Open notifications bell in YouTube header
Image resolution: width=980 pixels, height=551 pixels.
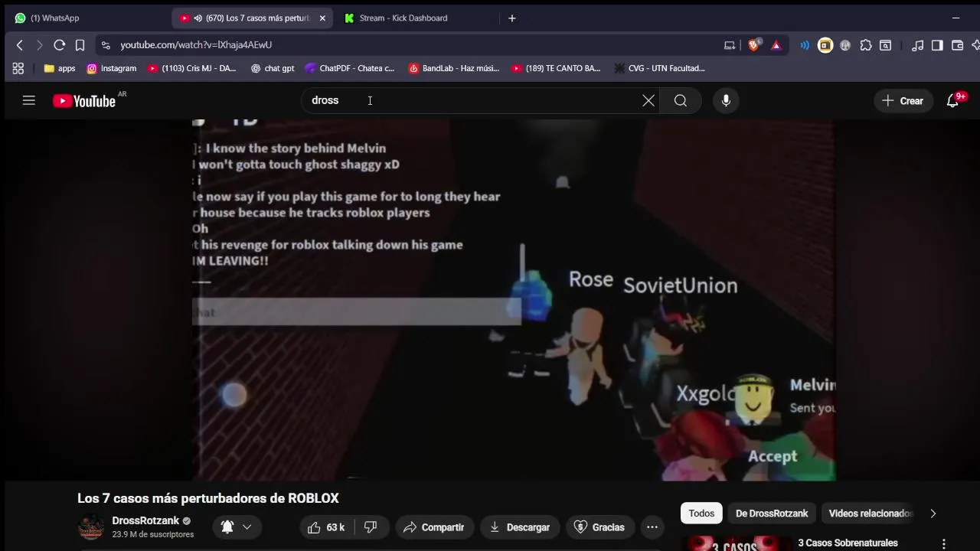[953, 100]
